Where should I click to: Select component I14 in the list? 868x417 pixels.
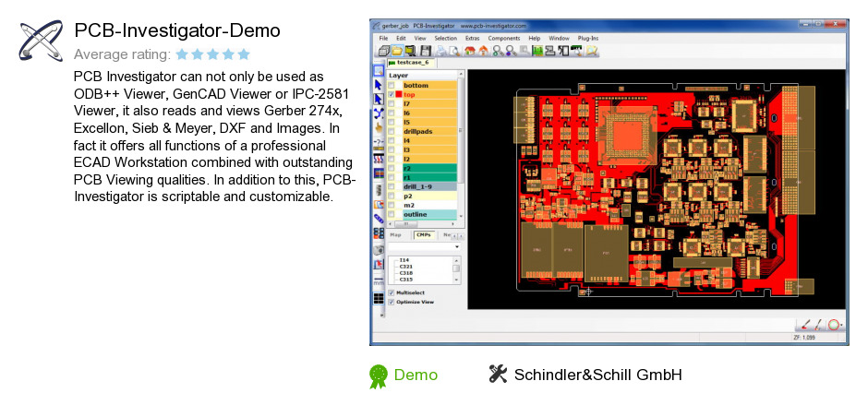click(x=404, y=260)
